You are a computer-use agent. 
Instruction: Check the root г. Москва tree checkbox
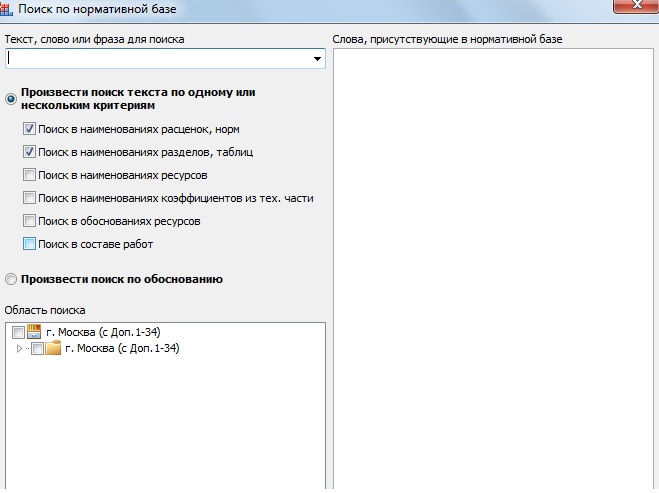19,332
